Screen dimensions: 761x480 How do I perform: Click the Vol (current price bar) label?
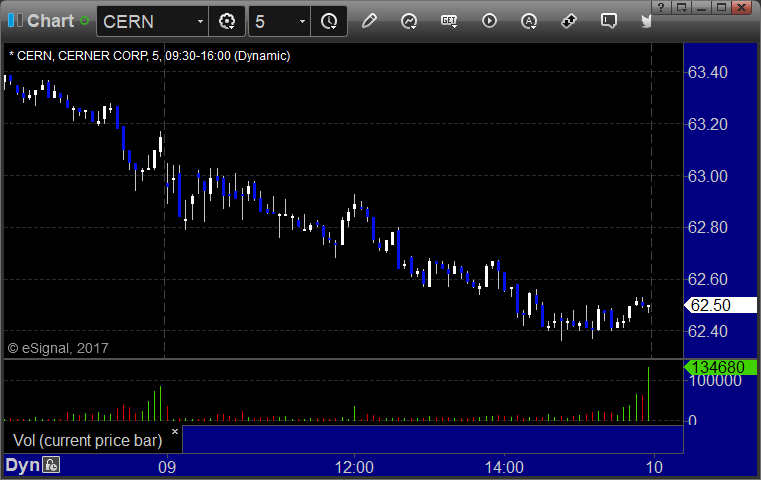click(x=87, y=440)
